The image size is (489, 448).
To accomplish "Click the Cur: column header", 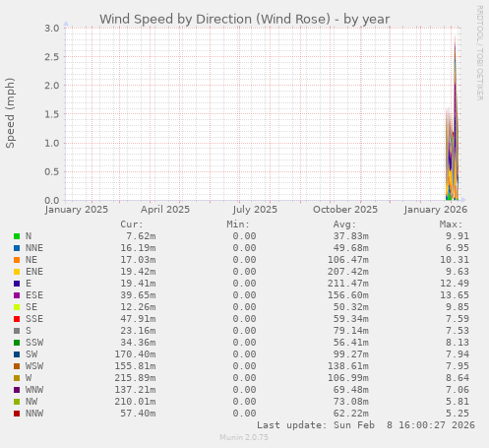I will [x=132, y=224].
